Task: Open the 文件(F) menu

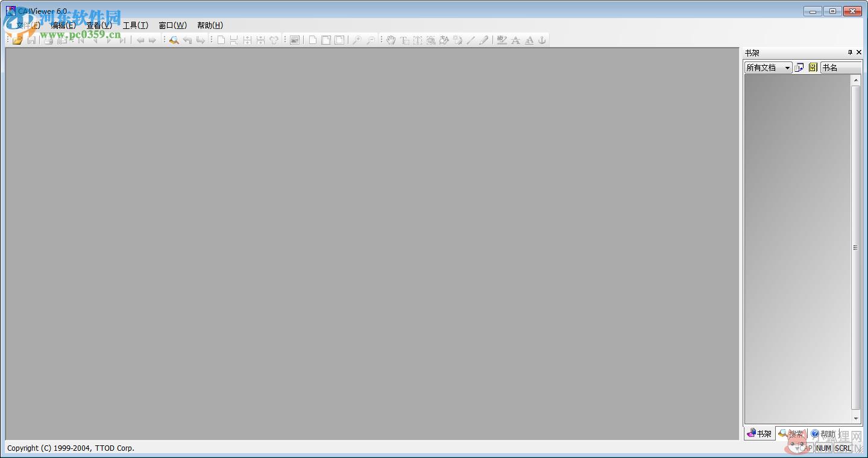Action: [28, 25]
